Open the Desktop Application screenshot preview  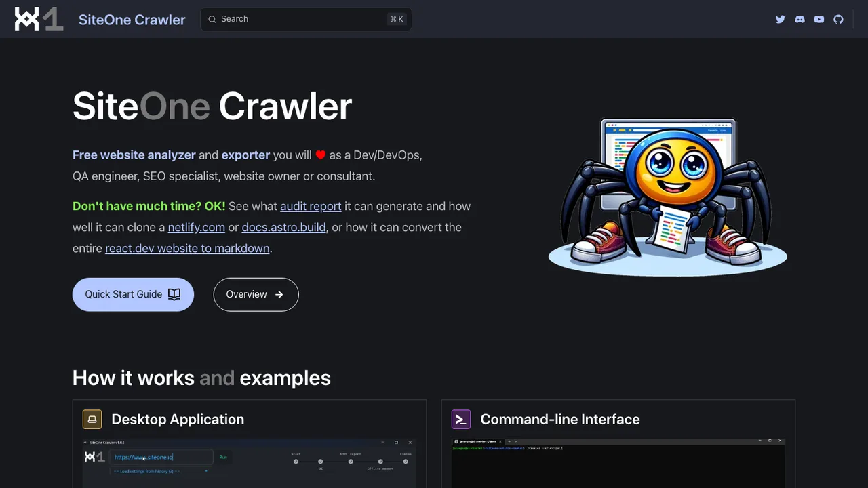(250, 463)
